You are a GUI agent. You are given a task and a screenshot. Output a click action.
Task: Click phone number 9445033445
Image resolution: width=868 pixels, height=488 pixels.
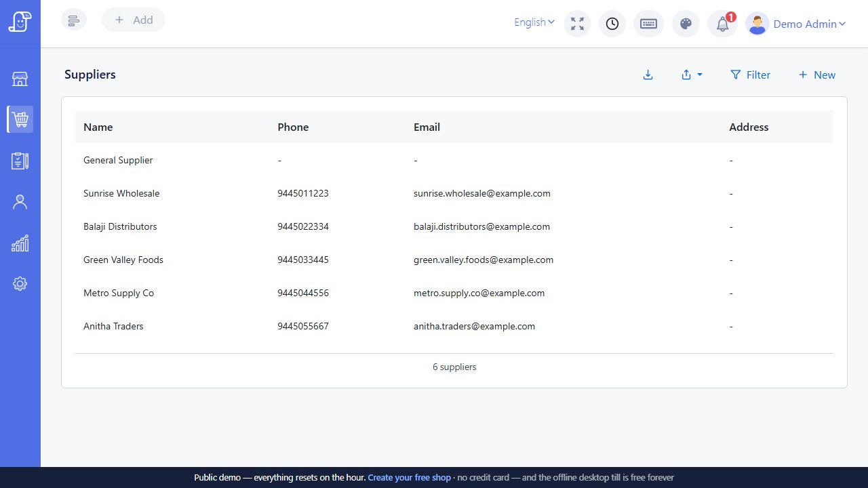[303, 260]
